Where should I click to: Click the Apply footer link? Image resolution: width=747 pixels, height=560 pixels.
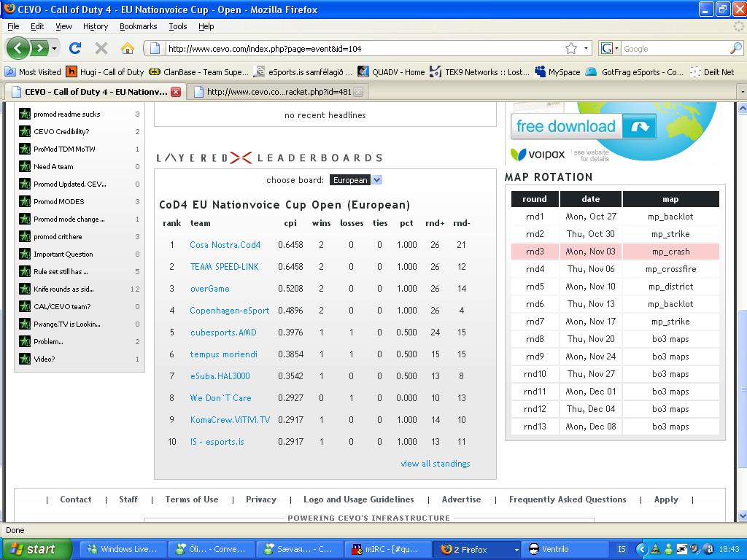pyautogui.click(x=666, y=499)
